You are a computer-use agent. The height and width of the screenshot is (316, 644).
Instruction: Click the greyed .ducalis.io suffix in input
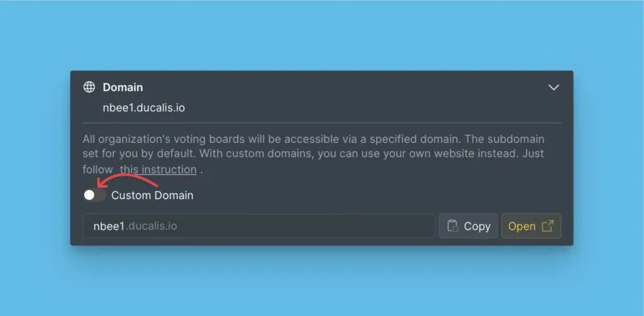tap(151, 226)
